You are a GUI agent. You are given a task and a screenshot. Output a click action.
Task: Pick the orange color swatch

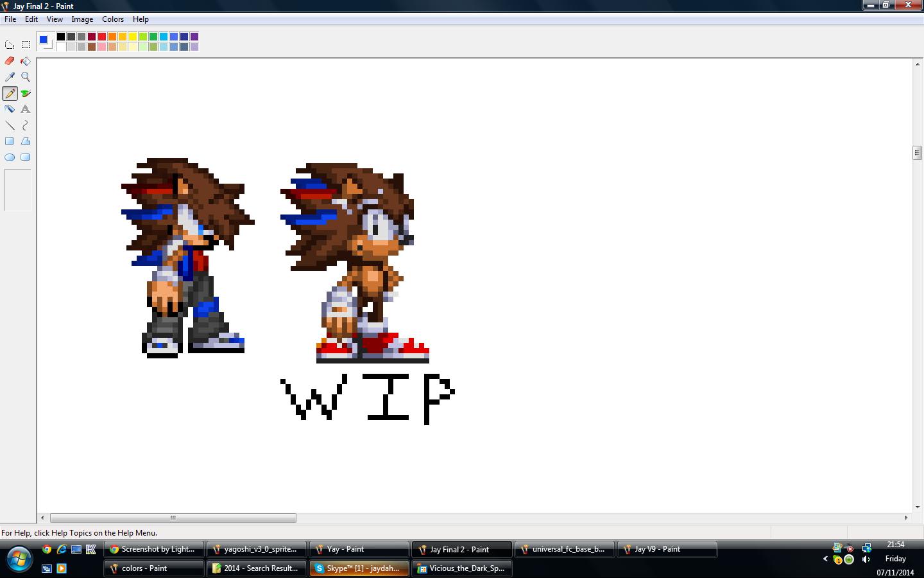tap(112, 37)
